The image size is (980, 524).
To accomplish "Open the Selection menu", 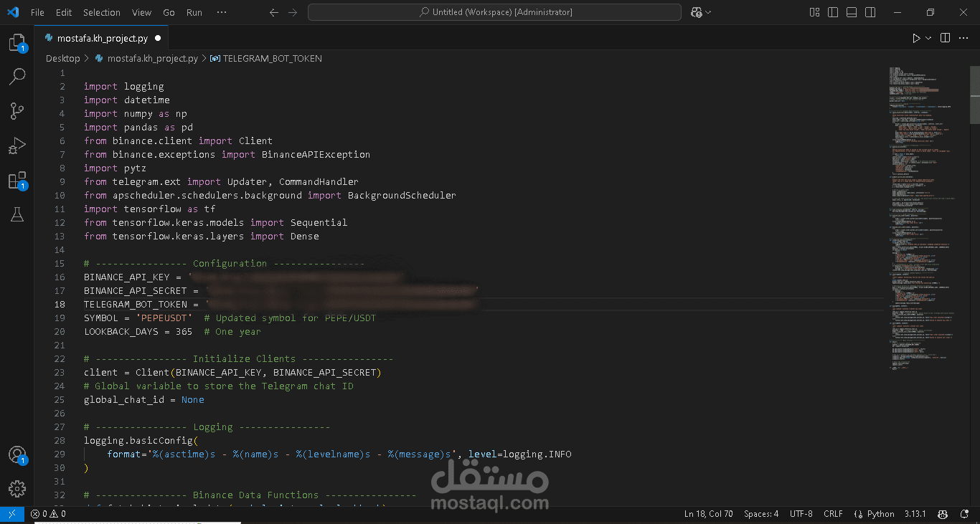I will click(102, 12).
